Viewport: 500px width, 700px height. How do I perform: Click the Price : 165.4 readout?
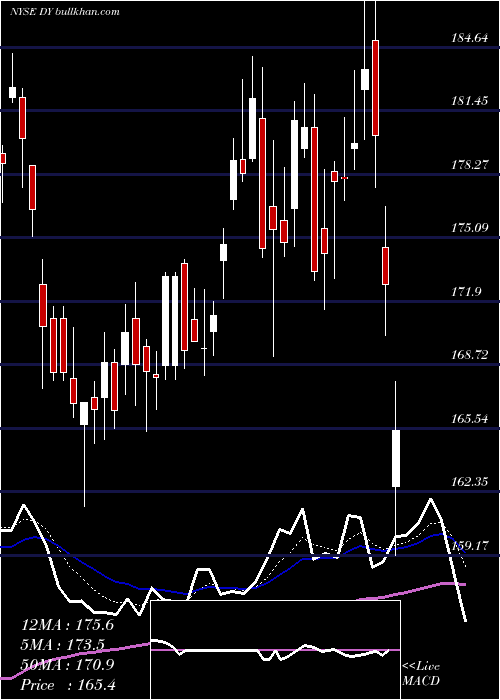68,685
